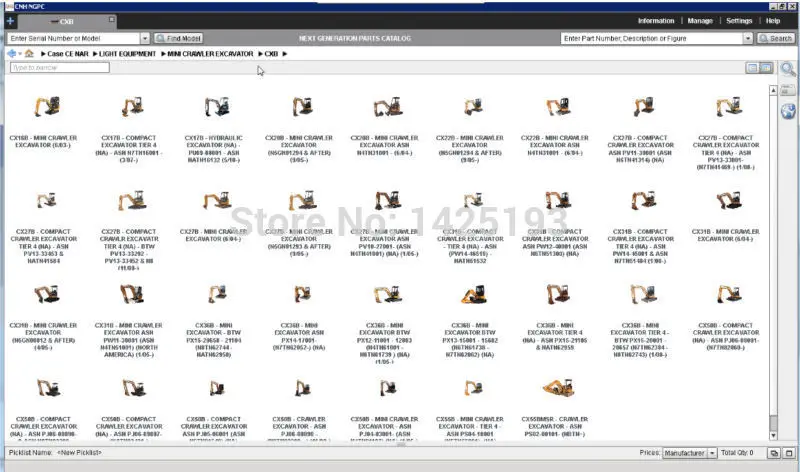Open CX36B Mini Excavator ASN PX14-17001 item
800x472 pixels.
click(x=303, y=294)
